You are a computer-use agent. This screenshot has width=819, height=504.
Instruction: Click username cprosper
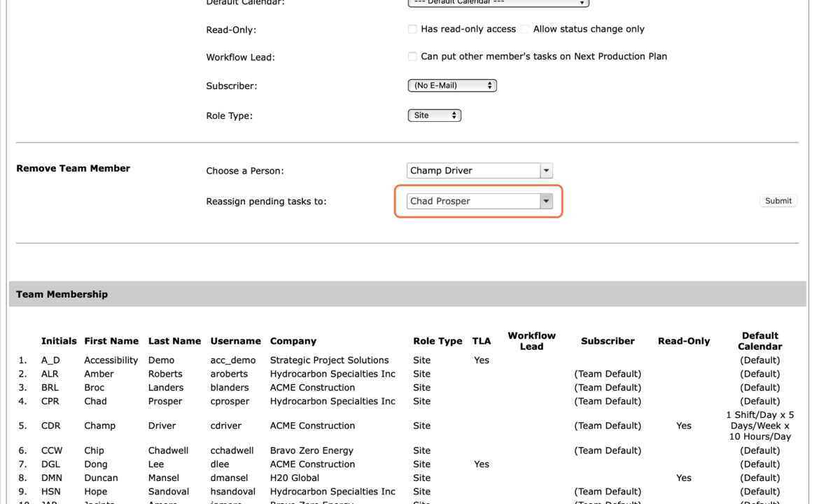[x=230, y=401]
